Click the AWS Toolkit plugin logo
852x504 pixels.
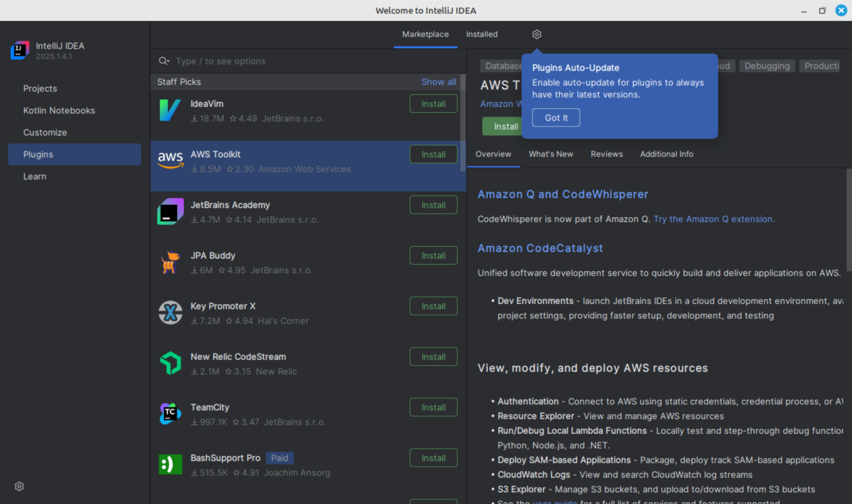170,161
